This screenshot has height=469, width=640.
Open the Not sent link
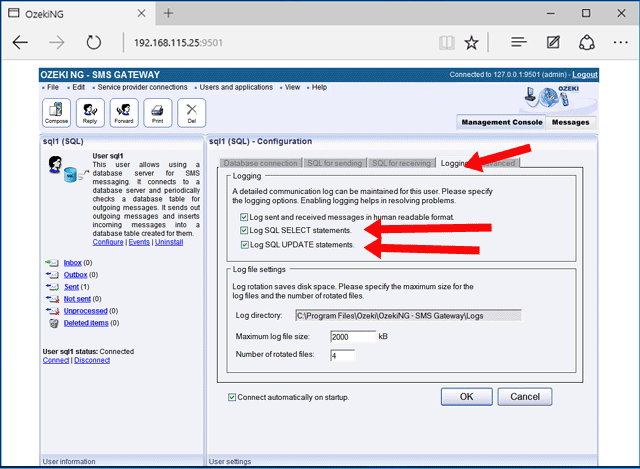tap(77, 299)
